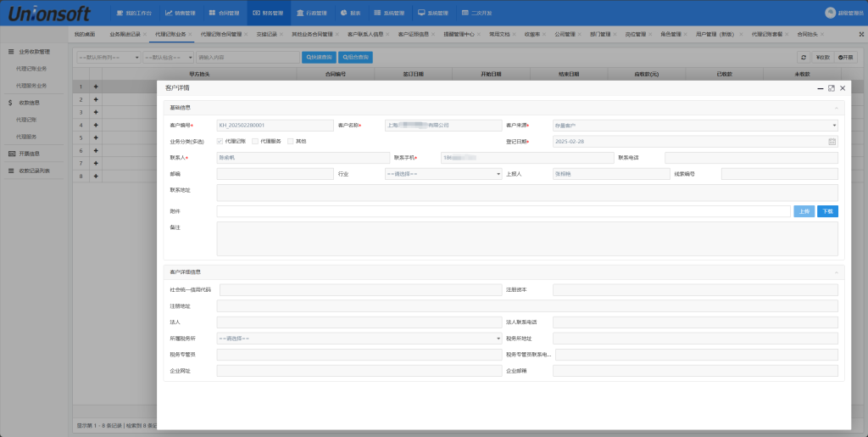Switch to the 我的桌面 tab
Image resolution: width=868 pixels, height=437 pixels.
point(85,34)
